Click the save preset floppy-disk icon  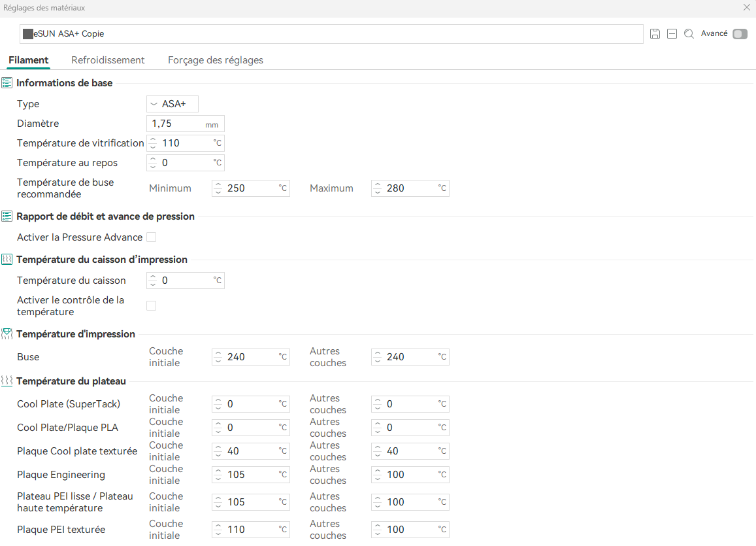click(655, 34)
